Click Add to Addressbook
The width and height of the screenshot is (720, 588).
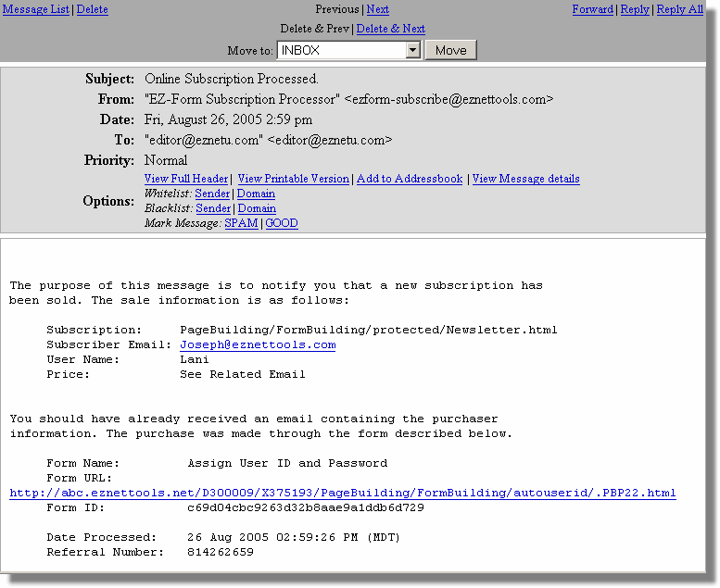coord(410,179)
